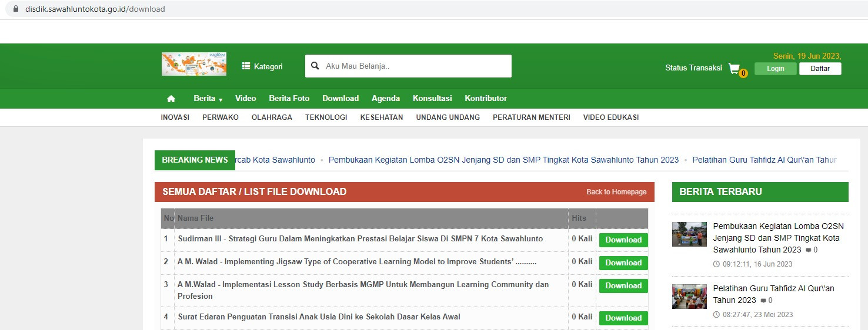
Task: Download the Surat Edaran Penguatan Transisi file
Action: point(623,318)
